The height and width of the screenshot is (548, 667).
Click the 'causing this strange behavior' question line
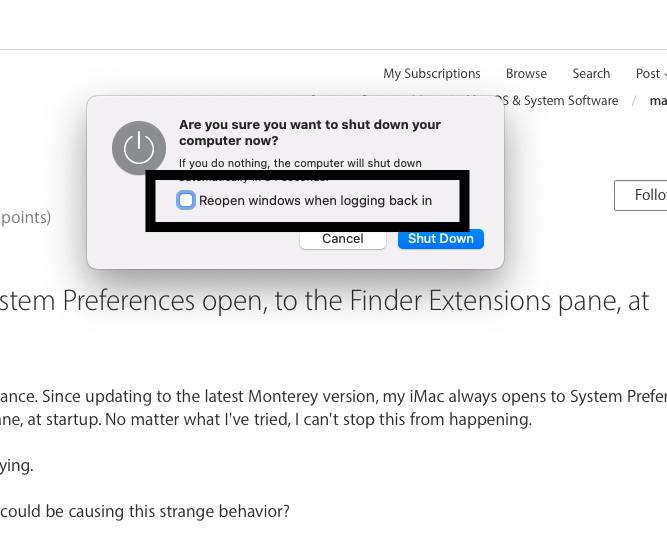(x=145, y=511)
